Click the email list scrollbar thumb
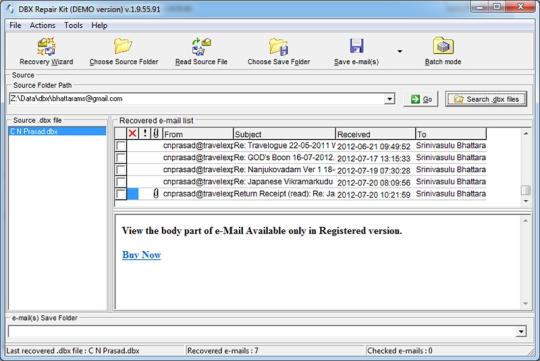The height and width of the screenshot is (361, 540). (x=526, y=190)
